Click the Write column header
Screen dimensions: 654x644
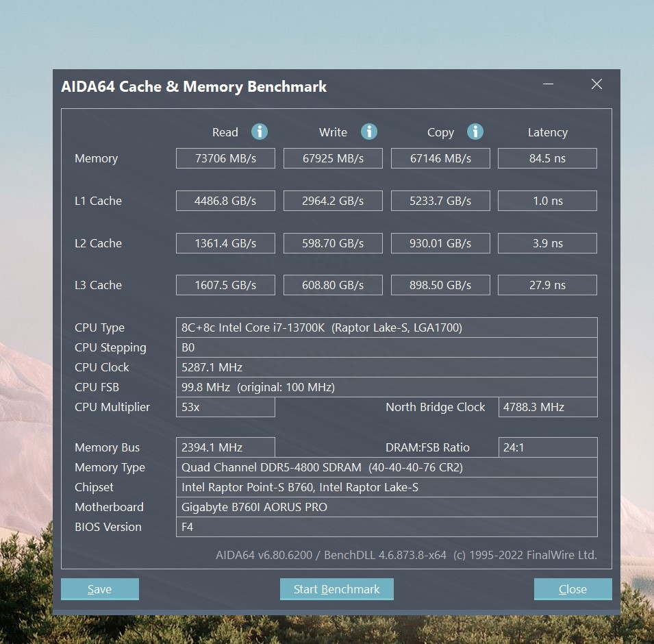pos(333,132)
